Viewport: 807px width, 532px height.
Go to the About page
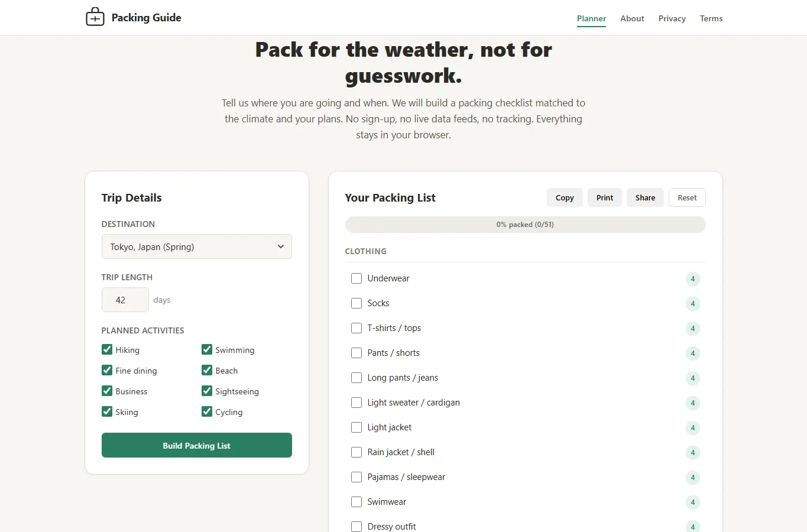632,18
